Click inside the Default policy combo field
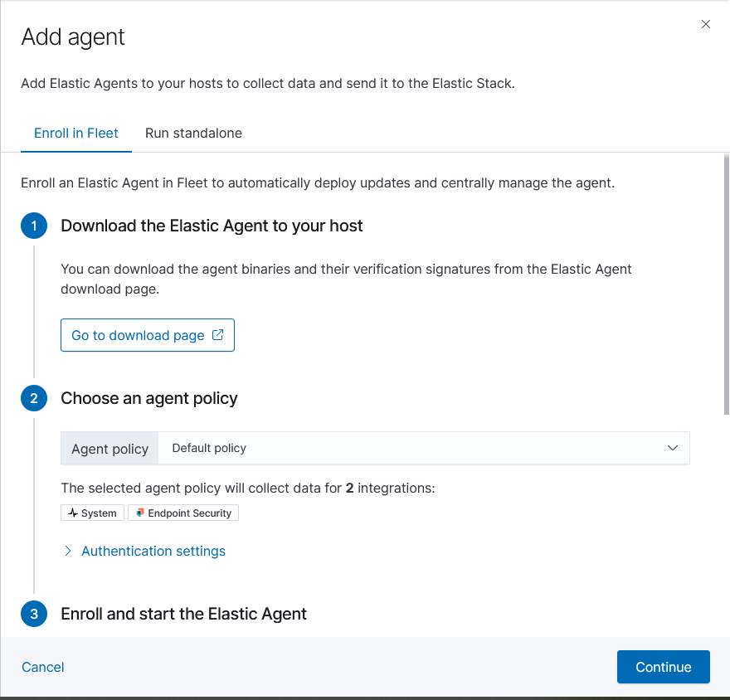The image size is (730, 700). [373, 448]
